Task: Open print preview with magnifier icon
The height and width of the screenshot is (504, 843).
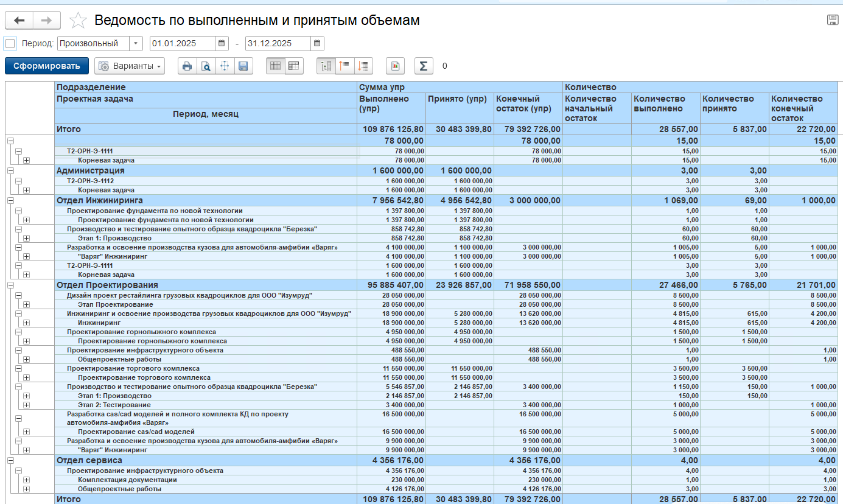Action: (206, 66)
